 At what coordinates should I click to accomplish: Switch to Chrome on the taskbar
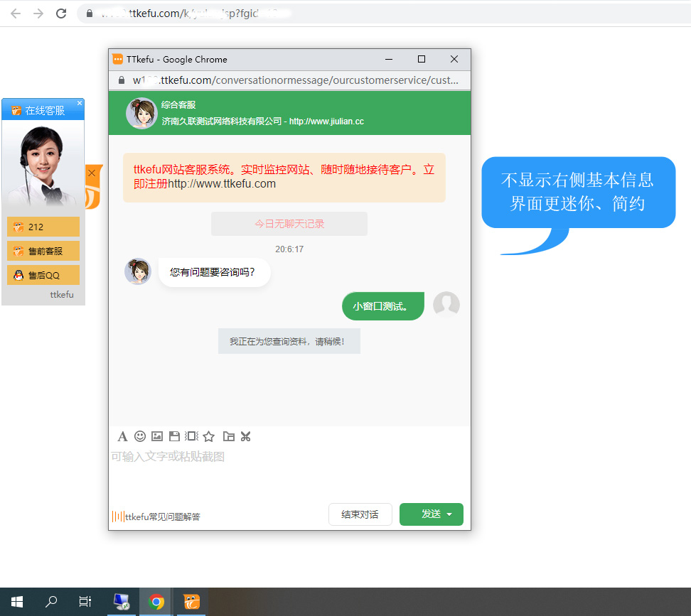(156, 602)
